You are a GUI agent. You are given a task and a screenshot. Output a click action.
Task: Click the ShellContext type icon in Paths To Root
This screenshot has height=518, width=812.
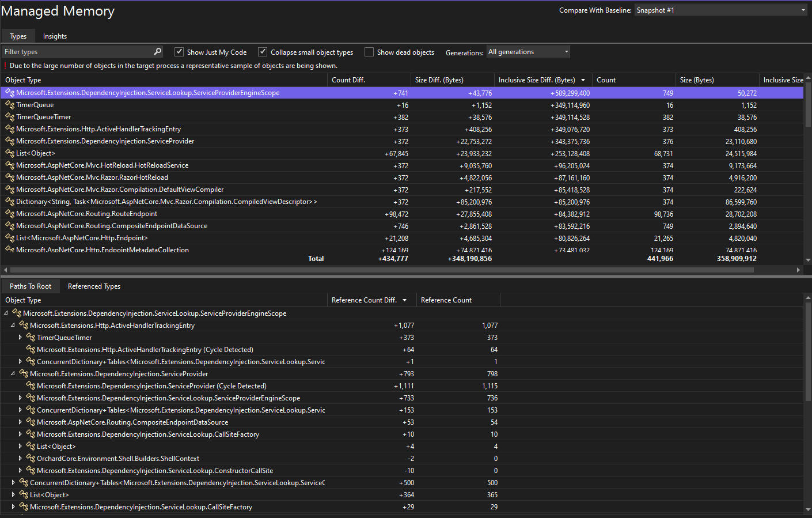[x=29, y=458]
